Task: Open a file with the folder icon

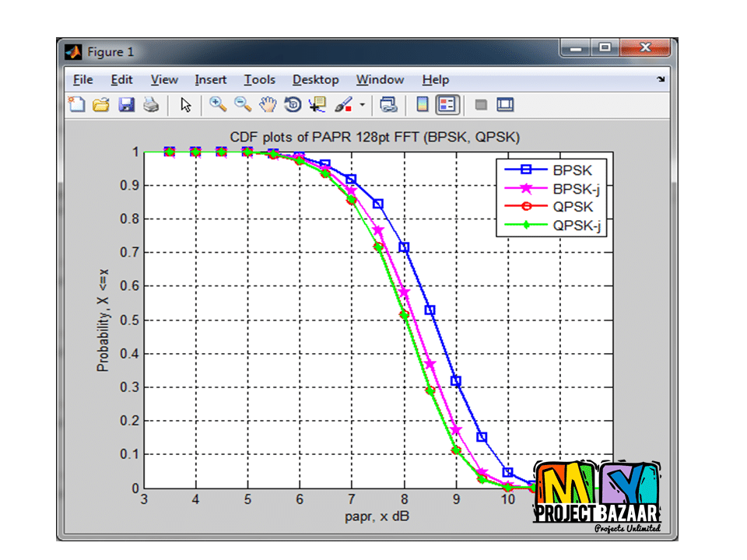Action: (100, 105)
